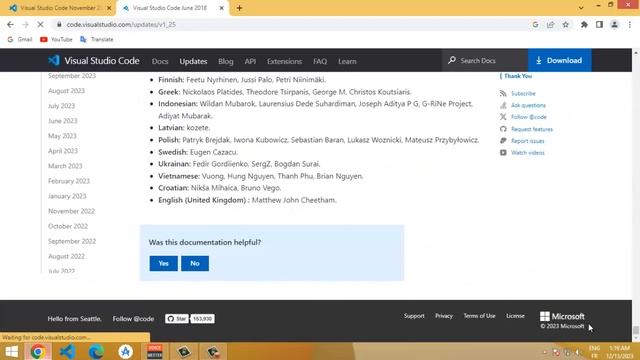Image resolution: width=640 pixels, height=360 pixels.
Task: Open November 2022 release notes
Action: (71, 211)
